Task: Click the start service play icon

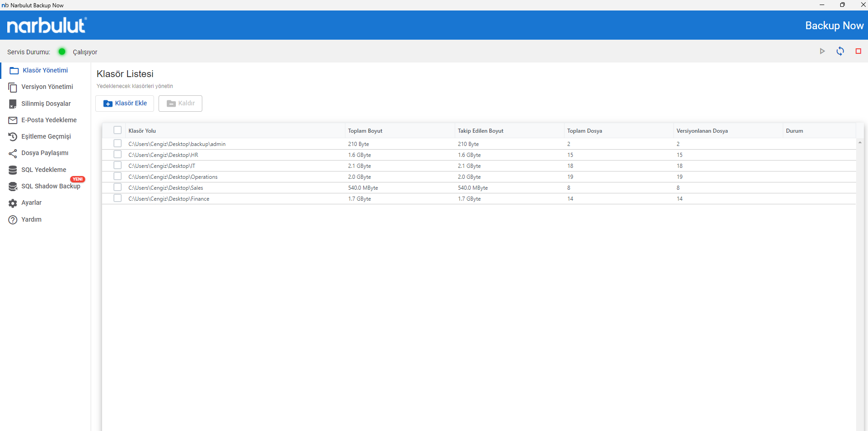Action: click(x=822, y=51)
